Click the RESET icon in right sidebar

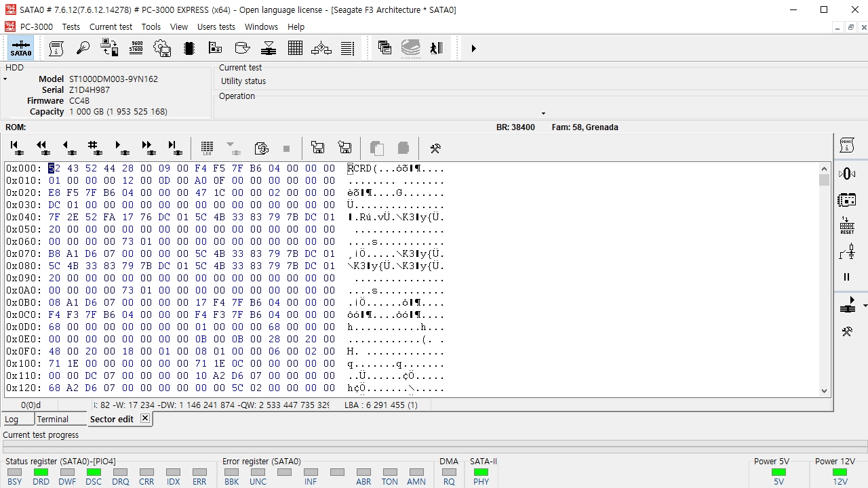point(847,226)
